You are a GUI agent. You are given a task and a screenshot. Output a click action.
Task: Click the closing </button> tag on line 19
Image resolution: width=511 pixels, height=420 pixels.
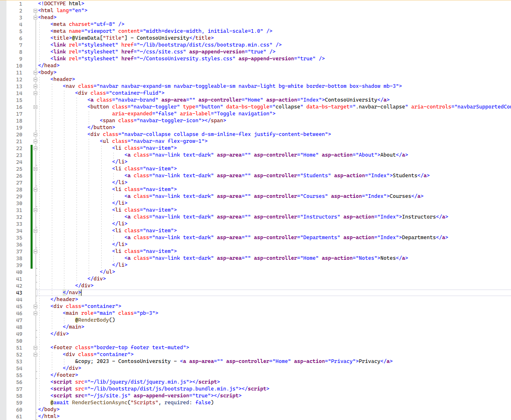click(x=101, y=127)
